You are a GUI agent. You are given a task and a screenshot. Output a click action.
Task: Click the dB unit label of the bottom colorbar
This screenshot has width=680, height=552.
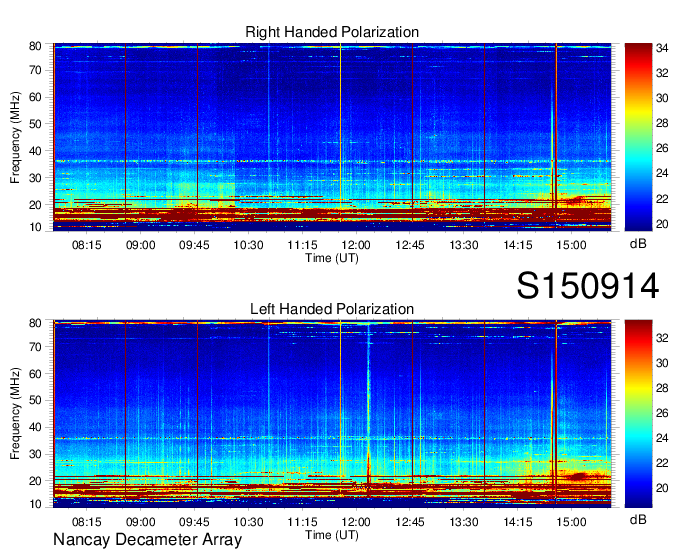638,519
